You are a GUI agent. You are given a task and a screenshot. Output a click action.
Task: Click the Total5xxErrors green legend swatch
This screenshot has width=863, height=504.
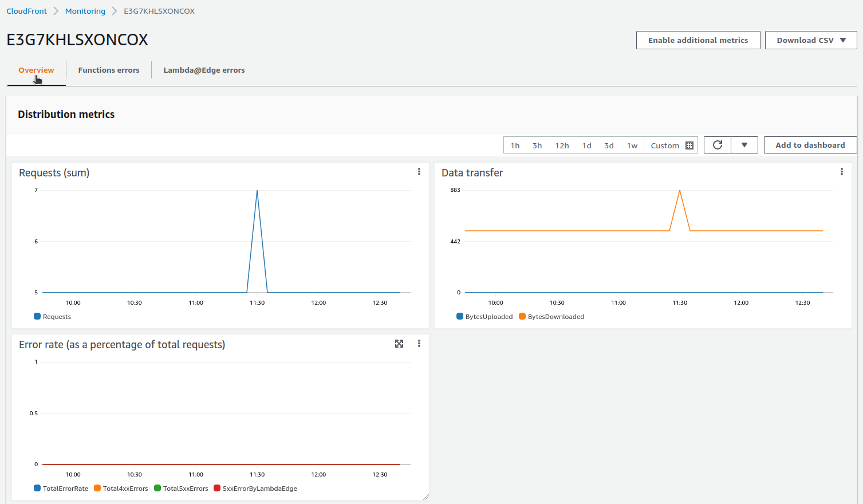click(x=157, y=488)
